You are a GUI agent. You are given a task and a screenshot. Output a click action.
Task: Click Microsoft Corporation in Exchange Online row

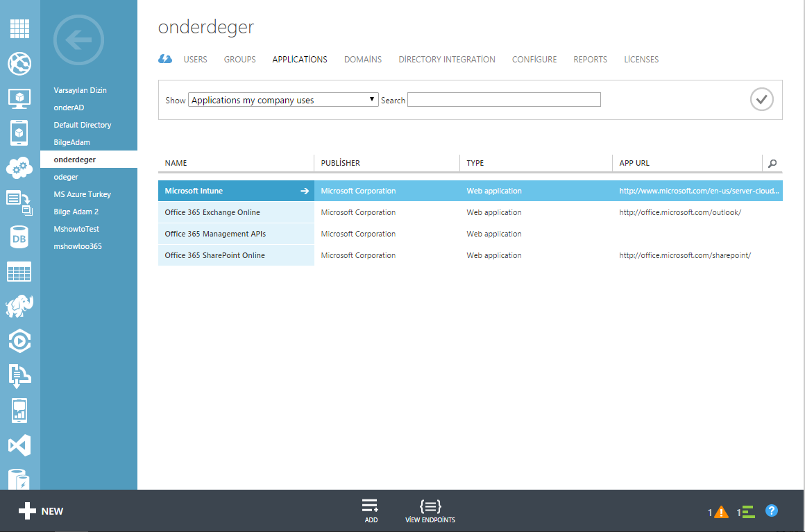pos(358,212)
